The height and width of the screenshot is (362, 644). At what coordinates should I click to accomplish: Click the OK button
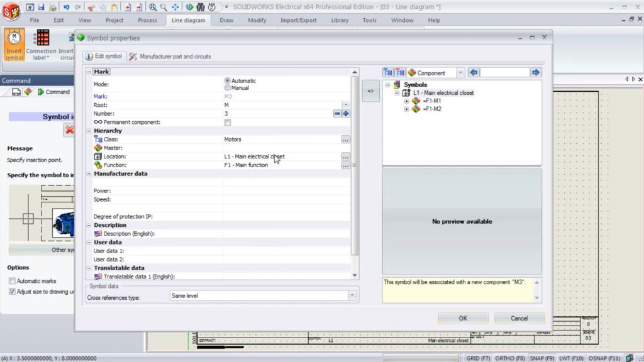click(x=463, y=319)
